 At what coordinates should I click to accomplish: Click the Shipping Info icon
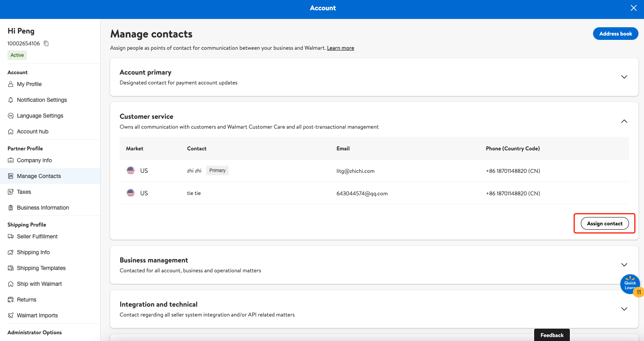tap(11, 252)
